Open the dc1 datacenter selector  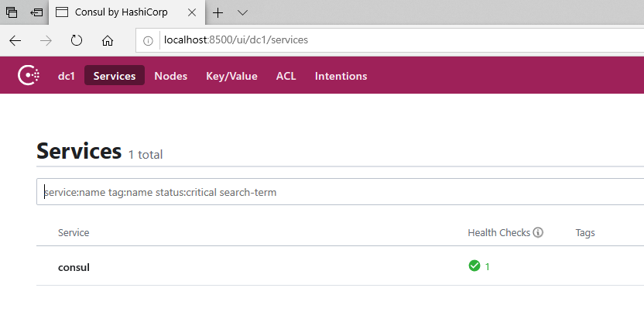[x=66, y=76]
